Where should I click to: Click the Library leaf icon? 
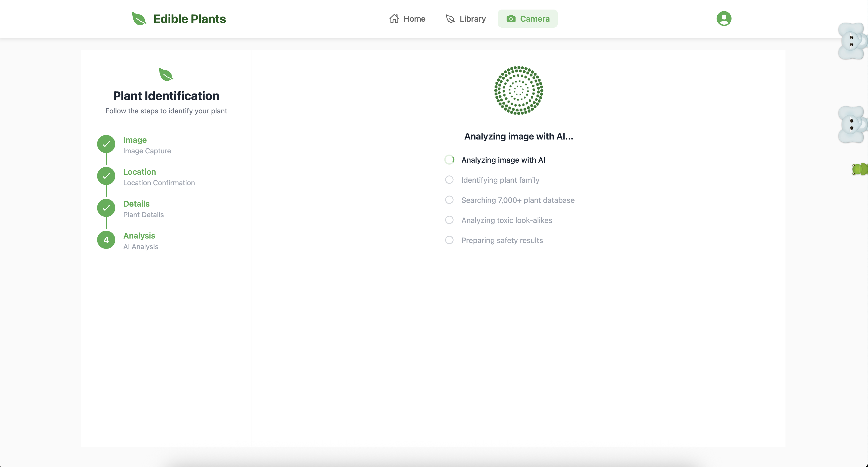(450, 19)
